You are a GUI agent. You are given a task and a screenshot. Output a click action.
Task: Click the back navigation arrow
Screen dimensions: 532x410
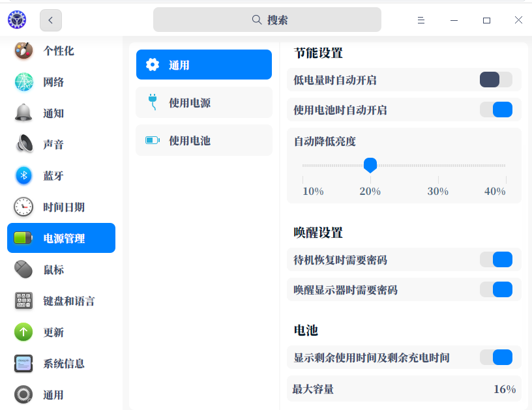(x=50, y=20)
